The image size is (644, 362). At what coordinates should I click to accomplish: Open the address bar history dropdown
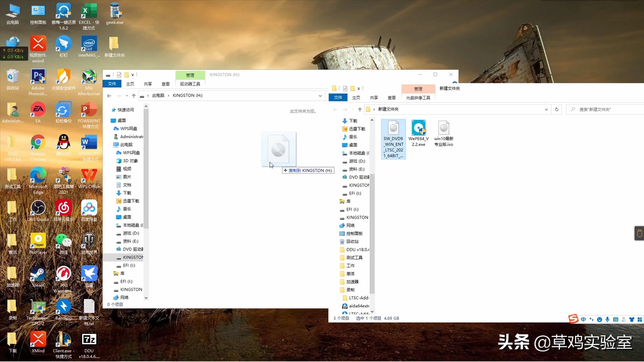546,109
